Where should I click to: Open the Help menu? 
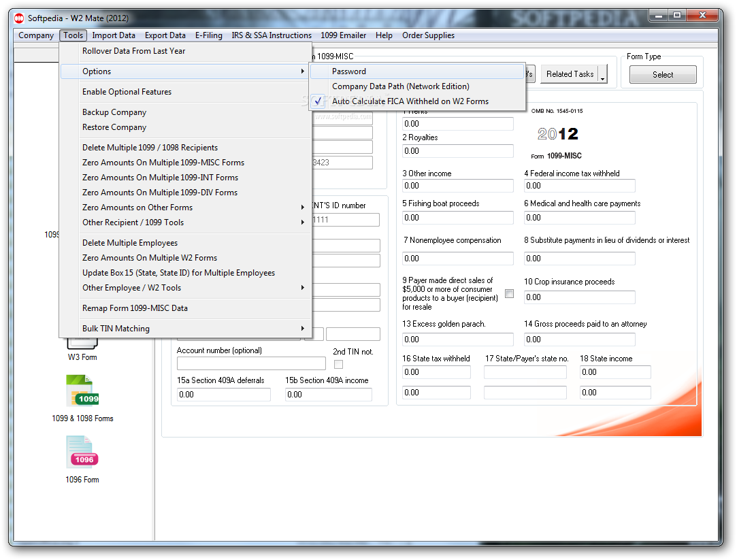[x=384, y=35]
